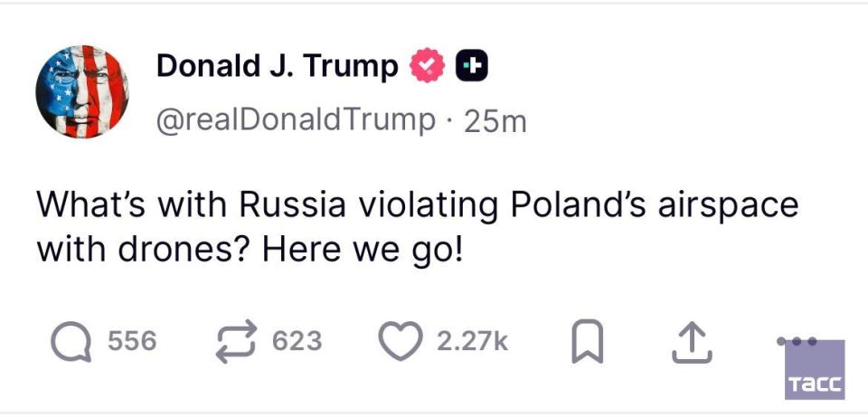The height and width of the screenshot is (417, 868).
Task: Open the Donald J. Trump profile name
Action: [x=277, y=66]
